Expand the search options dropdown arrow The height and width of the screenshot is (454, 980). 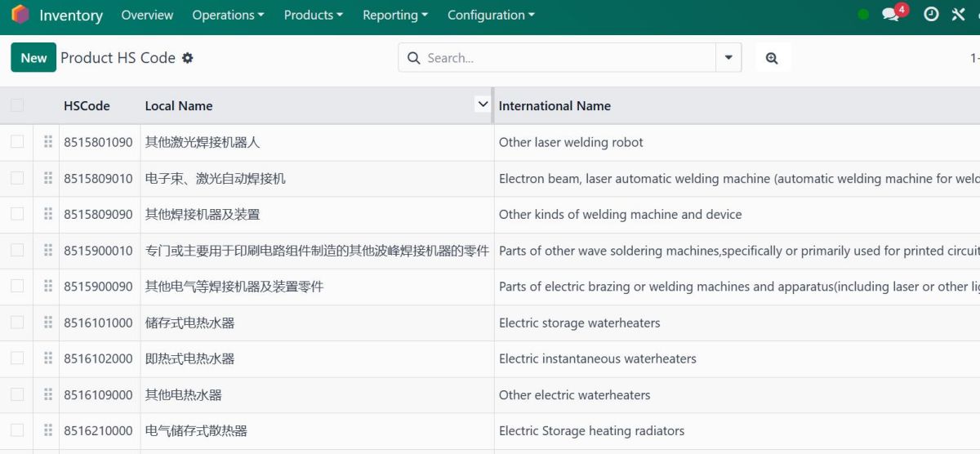click(728, 58)
